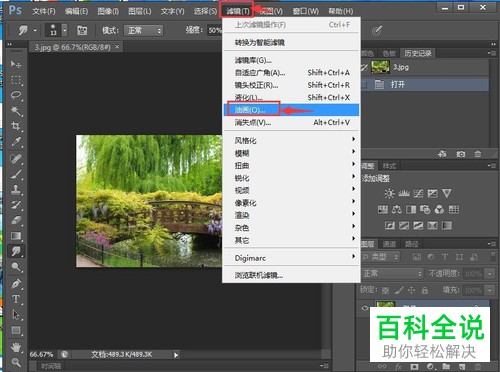Choose 滤镜库(G)... menu item
The width and height of the screenshot is (500, 372).
291,60
